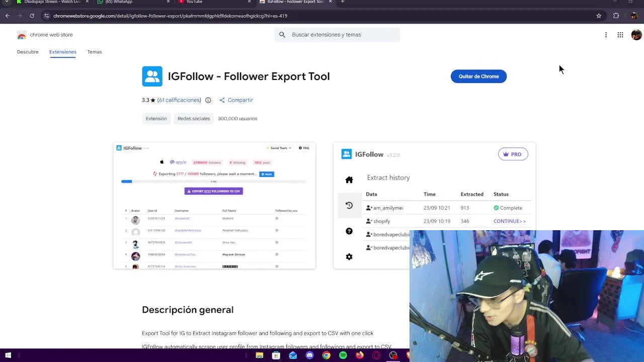Click 'Export 5717 followers to CSV' in screenshot
The height and width of the screenshot is (362, 644).
point(213,191)
